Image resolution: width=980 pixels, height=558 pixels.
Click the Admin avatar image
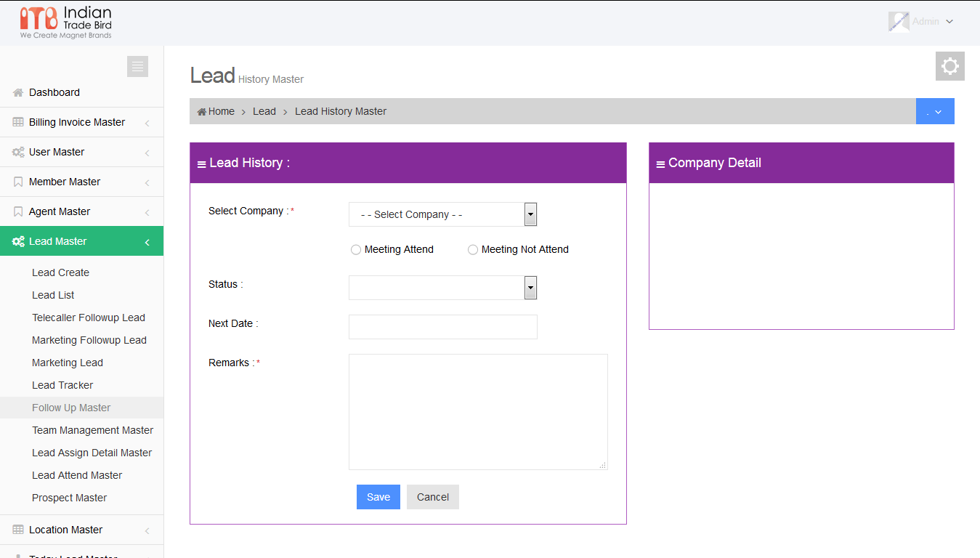click(899, 22)
